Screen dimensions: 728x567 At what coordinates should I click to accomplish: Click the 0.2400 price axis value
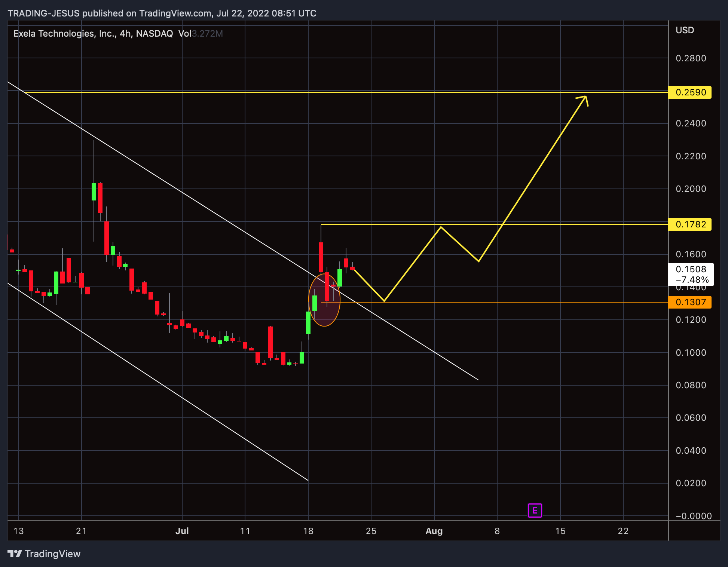pos(691,123)
